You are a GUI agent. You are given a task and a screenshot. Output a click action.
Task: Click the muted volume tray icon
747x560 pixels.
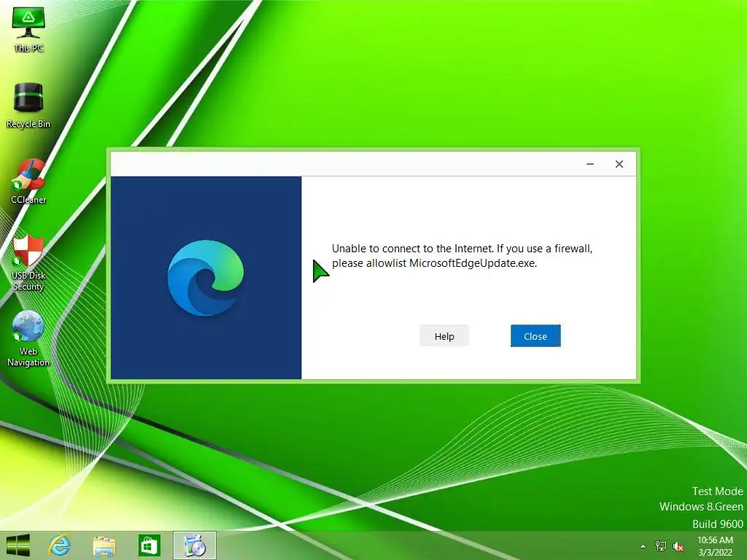(x=678, y=546)
